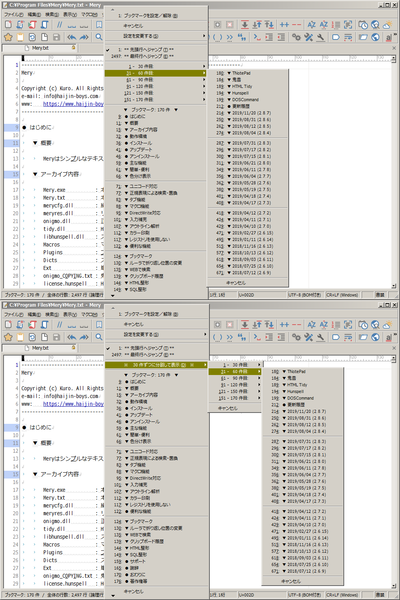The image size is (400, 600).
Task: Click the command prompt icon in upper window
Action: 257,37
